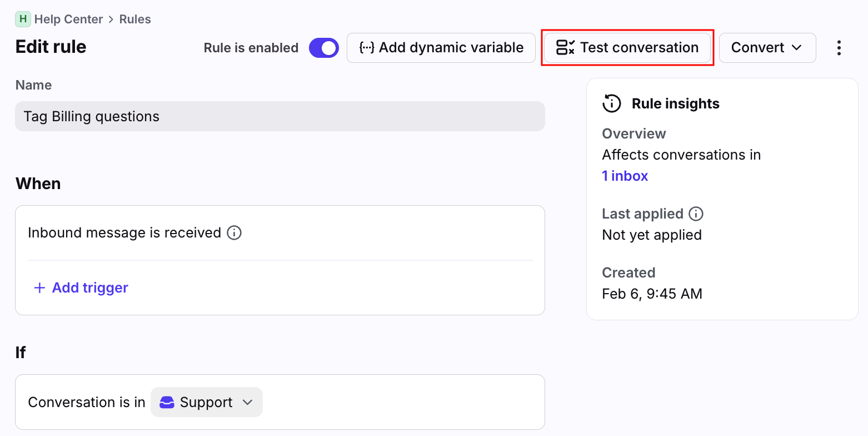Go to Help Center in breadcrumb
Image resolution: width=868 pixels, height=436 pixels.
[x=68, y=19]
